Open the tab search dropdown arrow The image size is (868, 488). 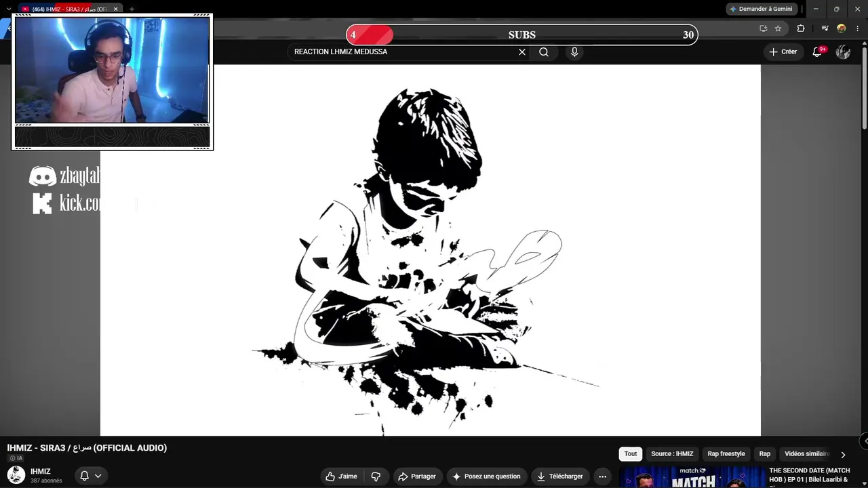9,9
